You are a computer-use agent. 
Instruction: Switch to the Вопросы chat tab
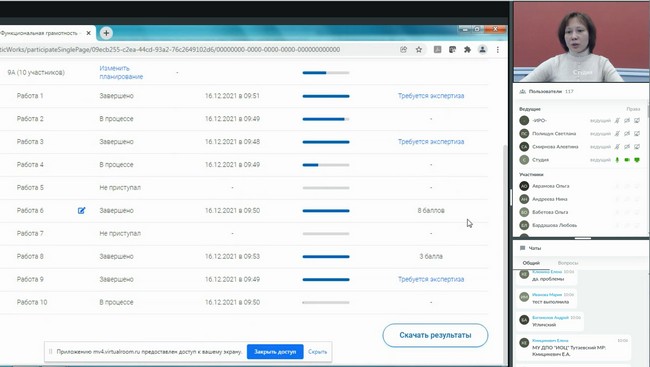tap(568, 263)
